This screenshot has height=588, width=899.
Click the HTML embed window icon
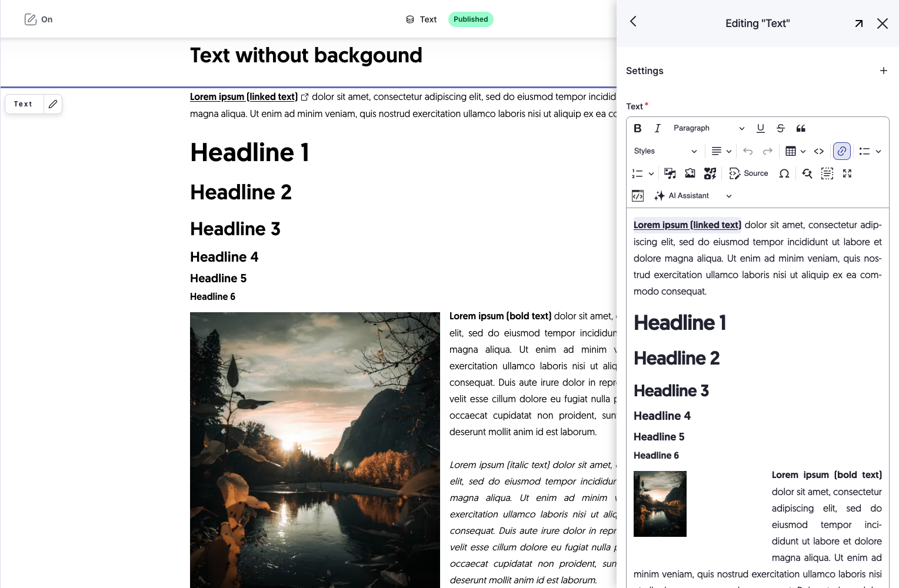coord(638,196)
